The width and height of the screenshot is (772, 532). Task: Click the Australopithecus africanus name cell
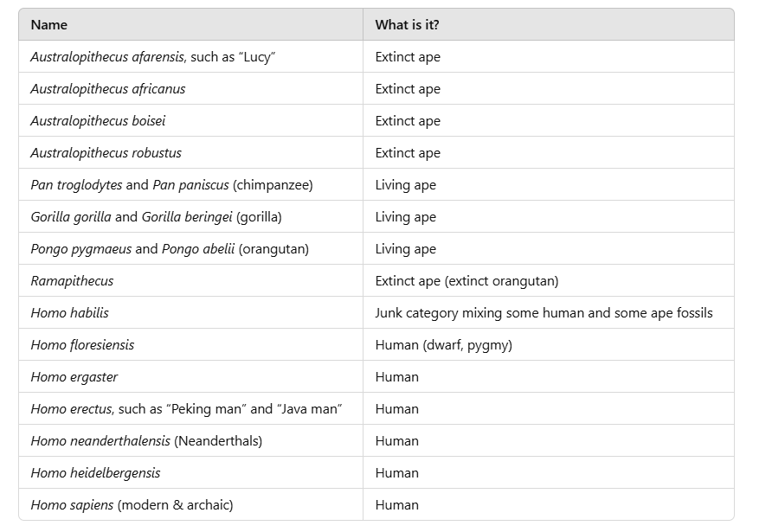(x=191, y=88)
